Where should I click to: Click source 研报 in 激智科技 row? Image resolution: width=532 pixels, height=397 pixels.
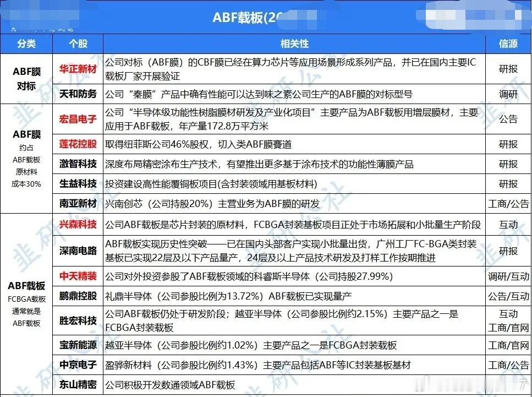(508, 164)
